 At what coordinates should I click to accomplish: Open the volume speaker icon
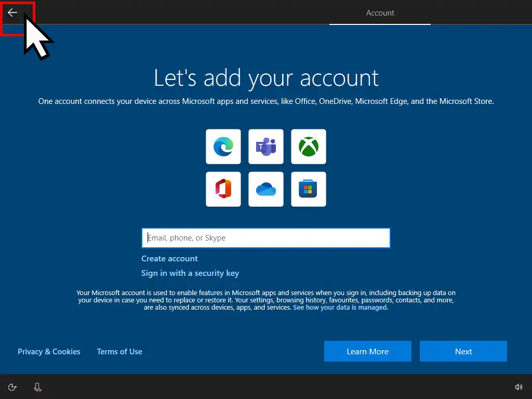click(x=518, y=387)
